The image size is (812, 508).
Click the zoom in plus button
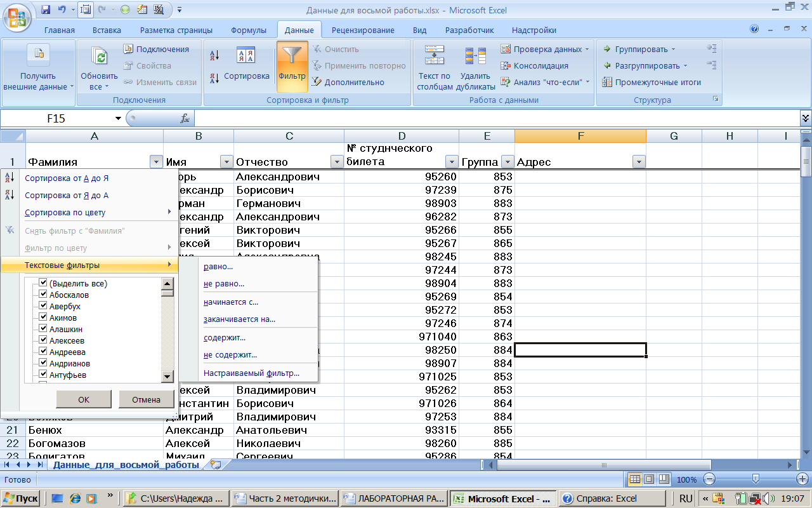point(803,479)
